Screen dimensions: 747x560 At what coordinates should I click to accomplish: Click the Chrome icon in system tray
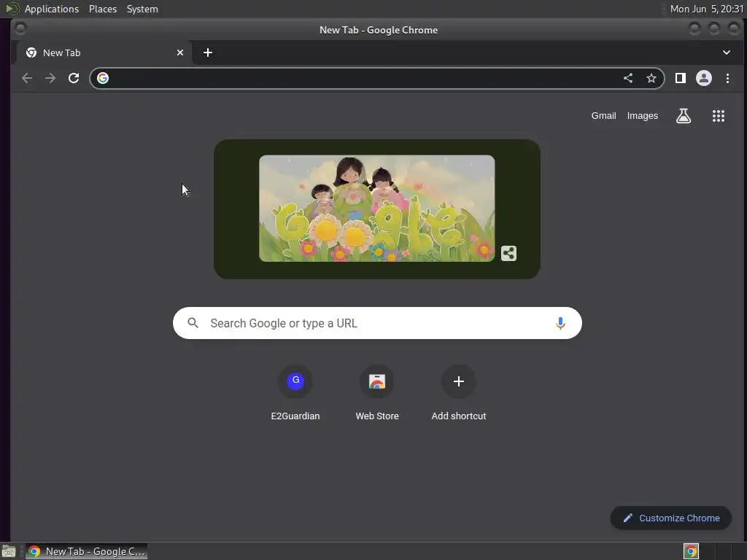tap(691, 551)
